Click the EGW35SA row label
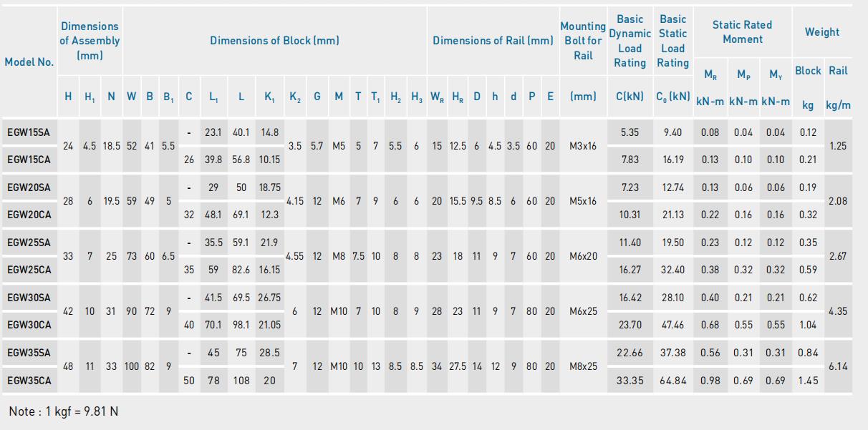The image size is (868, 430). (29, 353)
